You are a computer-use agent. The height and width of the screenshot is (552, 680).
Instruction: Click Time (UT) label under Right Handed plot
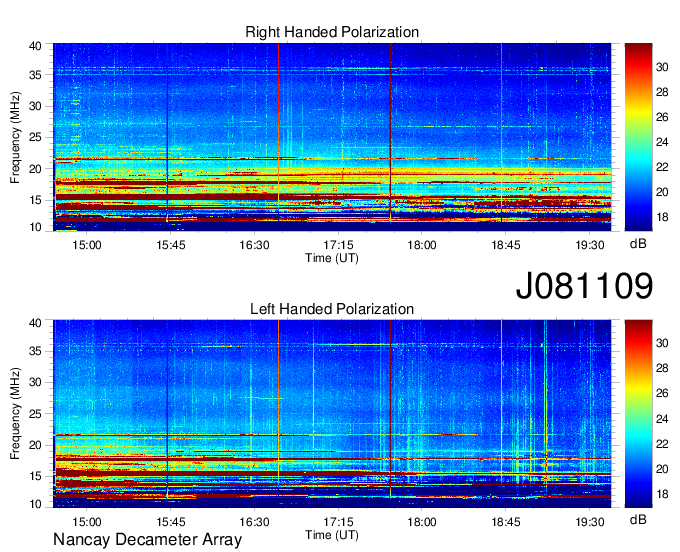(332, 258)
